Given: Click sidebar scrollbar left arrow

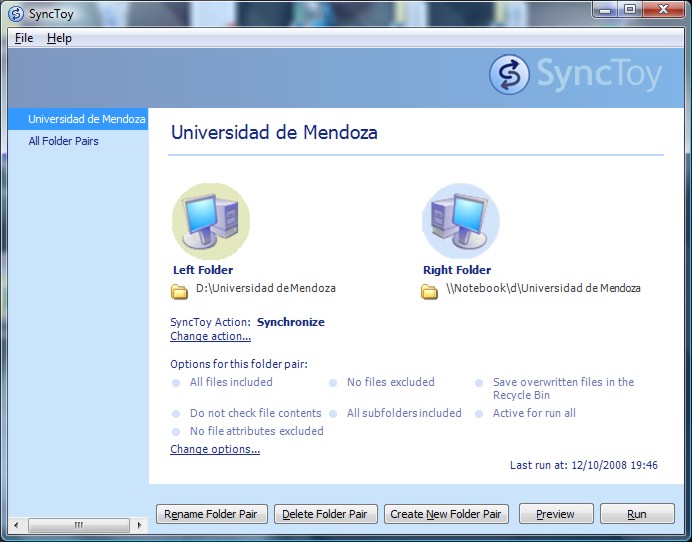Looking at the screenshot, I should (16, 525).
